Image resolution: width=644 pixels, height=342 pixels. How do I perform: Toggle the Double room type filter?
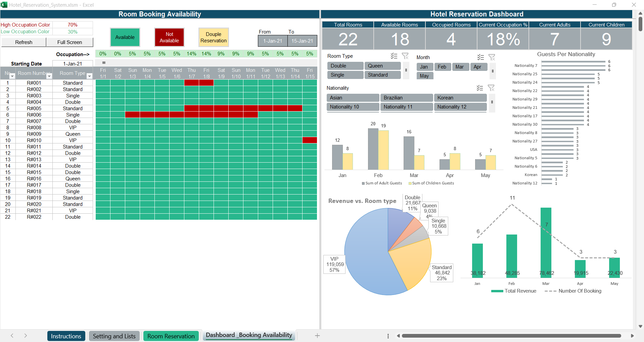[x=345, y=66]
